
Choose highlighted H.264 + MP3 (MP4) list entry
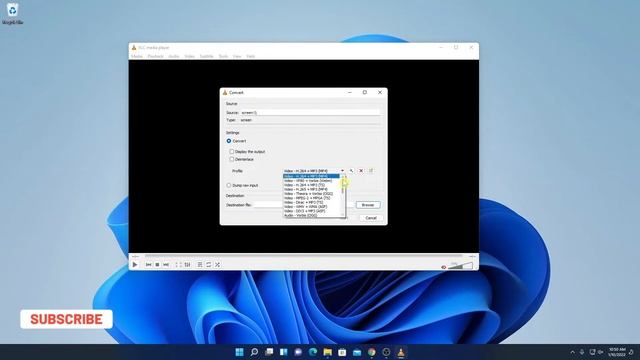pyautogui.click(x=311, y=176)
